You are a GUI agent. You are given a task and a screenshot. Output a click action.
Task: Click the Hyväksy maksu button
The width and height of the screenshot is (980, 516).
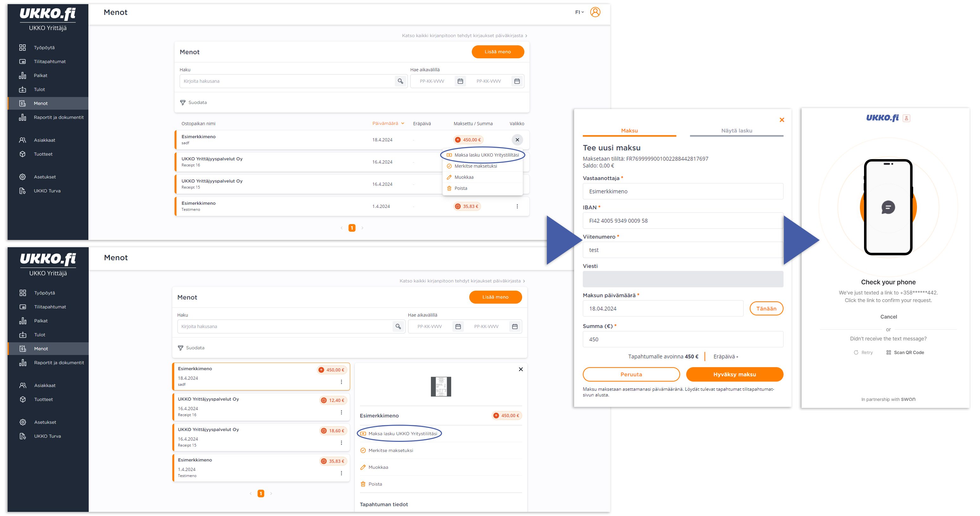pyautogui.click(x=734, y=374)
